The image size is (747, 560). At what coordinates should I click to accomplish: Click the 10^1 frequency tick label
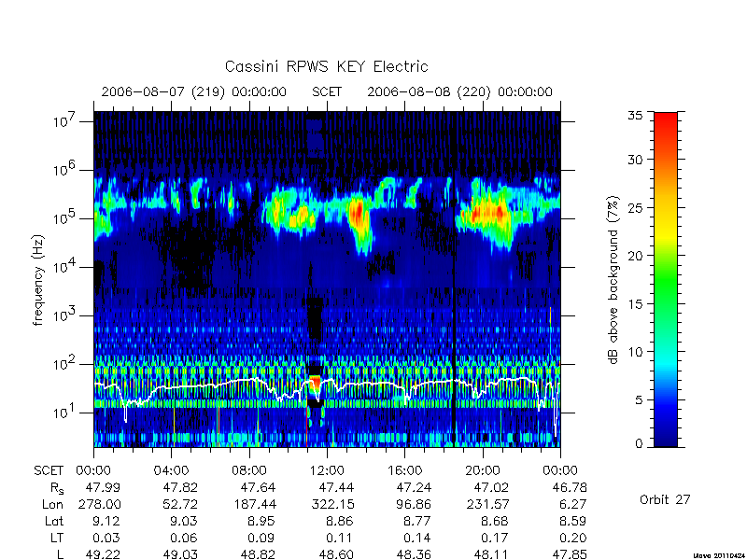(65, 412)
